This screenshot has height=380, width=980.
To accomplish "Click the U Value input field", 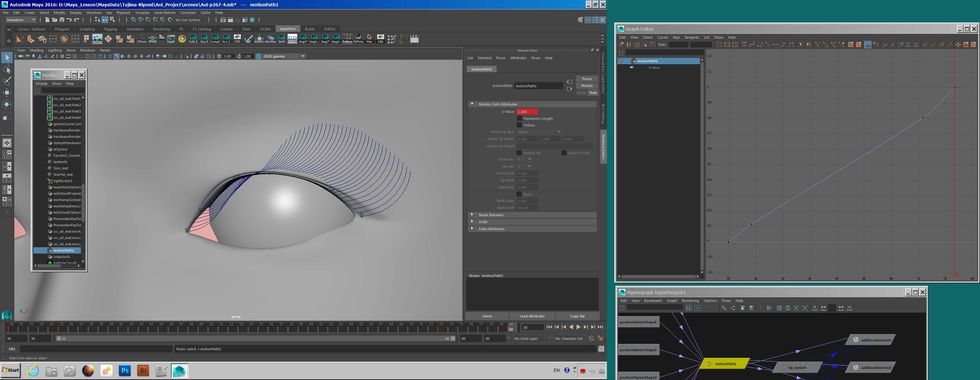I will tap(527, 112).
